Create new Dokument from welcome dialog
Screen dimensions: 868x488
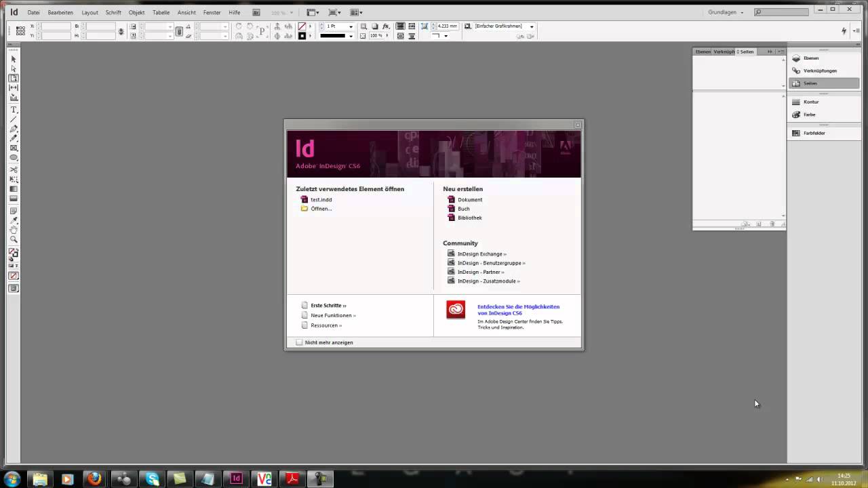[x=470, y=200]
